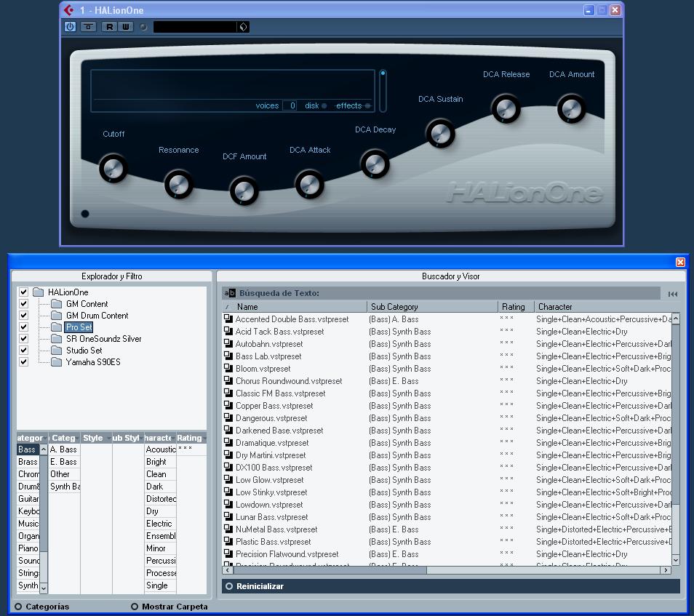
Task: Enable Write automation (W) button
Action: point(126,27)
